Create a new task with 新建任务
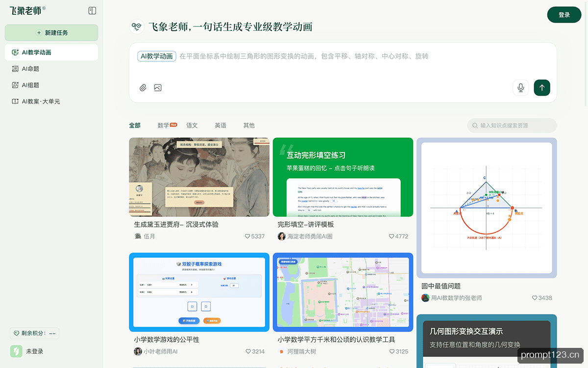Image resolution: width=588 pixels, height=368 pixels. [x=51, y=33]
